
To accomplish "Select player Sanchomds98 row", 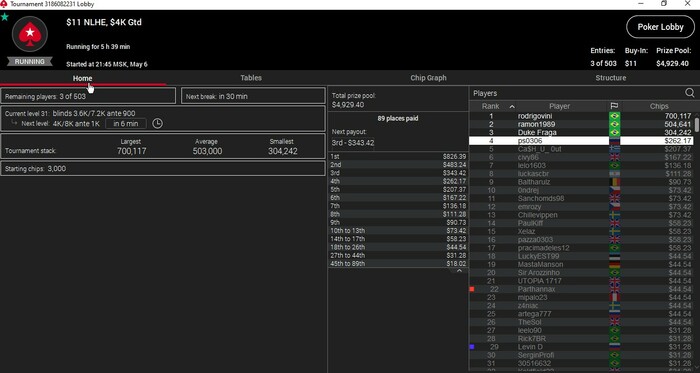I will [580, 199].
